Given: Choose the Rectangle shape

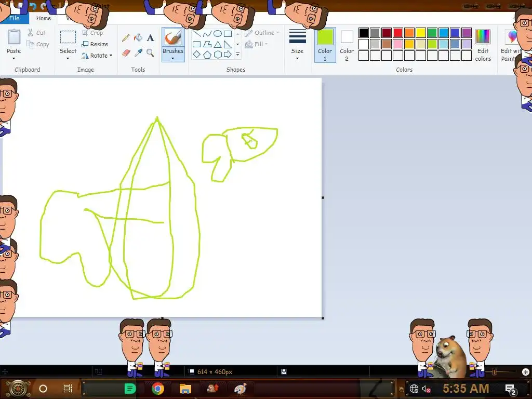Looking at the screenshot, I should pyautogui.click(x=228, y=34).
